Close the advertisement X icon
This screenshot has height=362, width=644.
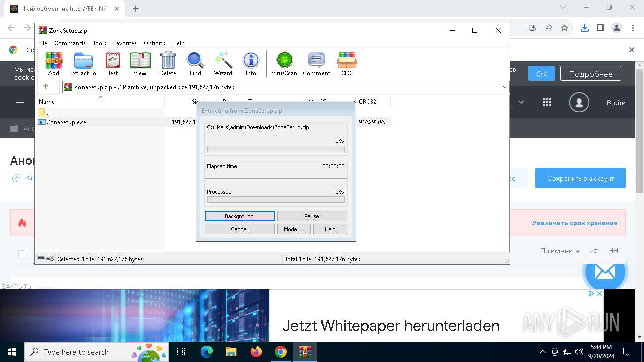(599, 294)
